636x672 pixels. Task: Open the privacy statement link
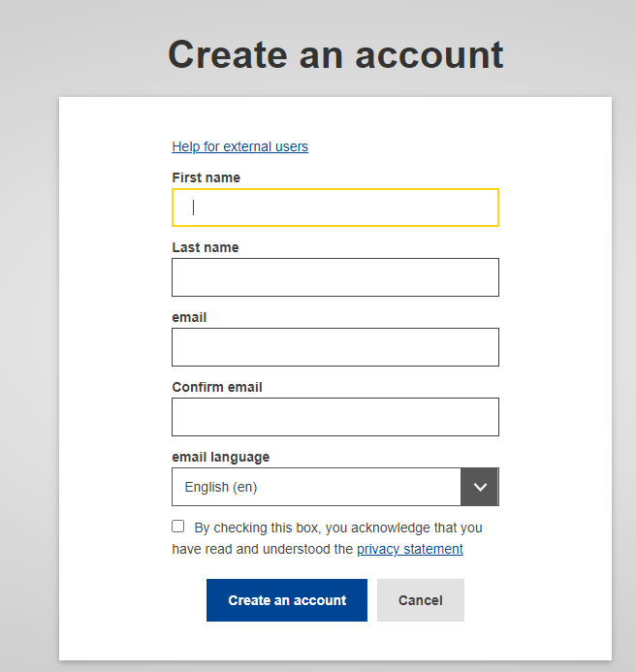coord(409,549)
